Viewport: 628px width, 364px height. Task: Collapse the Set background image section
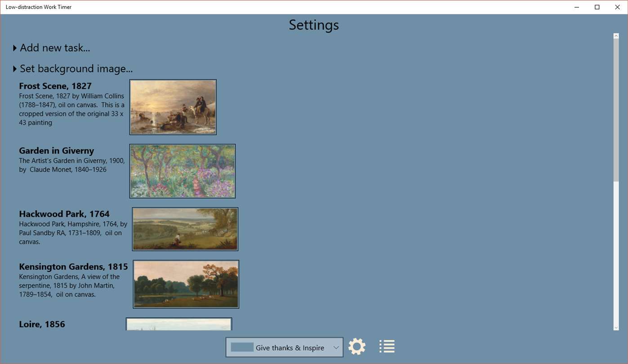[x=73, y=69]
